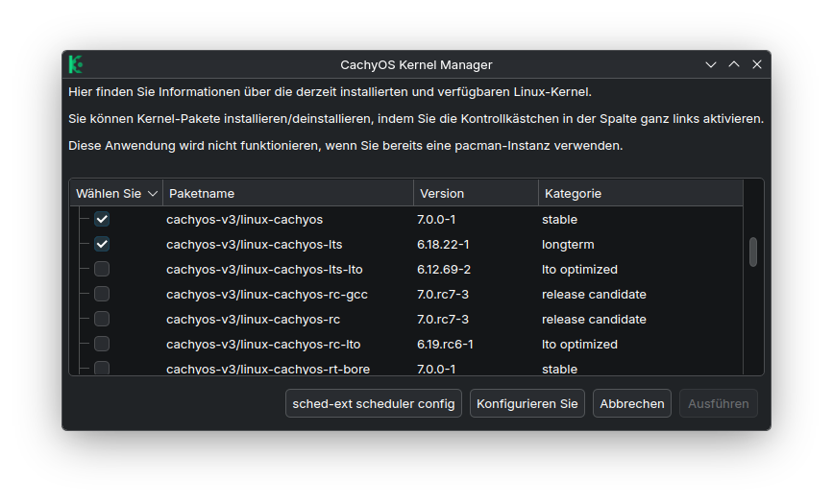Click the Abbrechen button

[631, 403]
